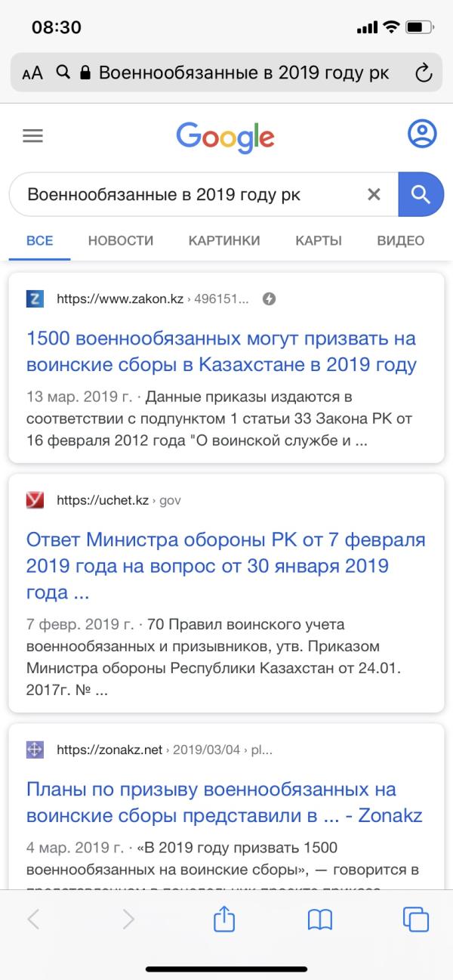Viewport: 453px width, 980px height.
Task: Go back to the previous page
Action: point(33,919)
